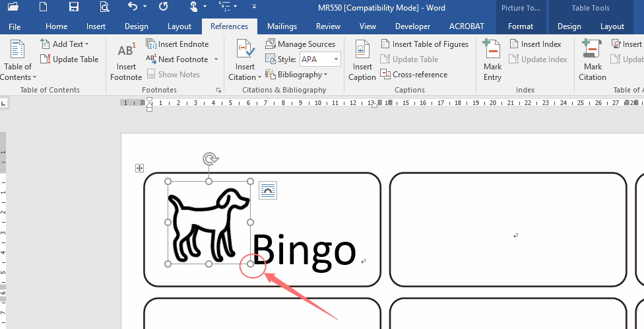Open the undo history dropdown arrow

(145, 7)
